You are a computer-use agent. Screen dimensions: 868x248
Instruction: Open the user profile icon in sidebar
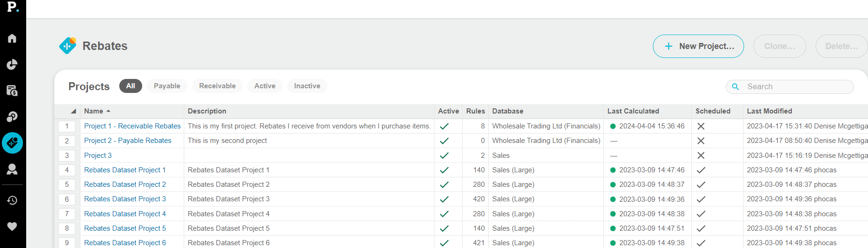pos(12,169)
